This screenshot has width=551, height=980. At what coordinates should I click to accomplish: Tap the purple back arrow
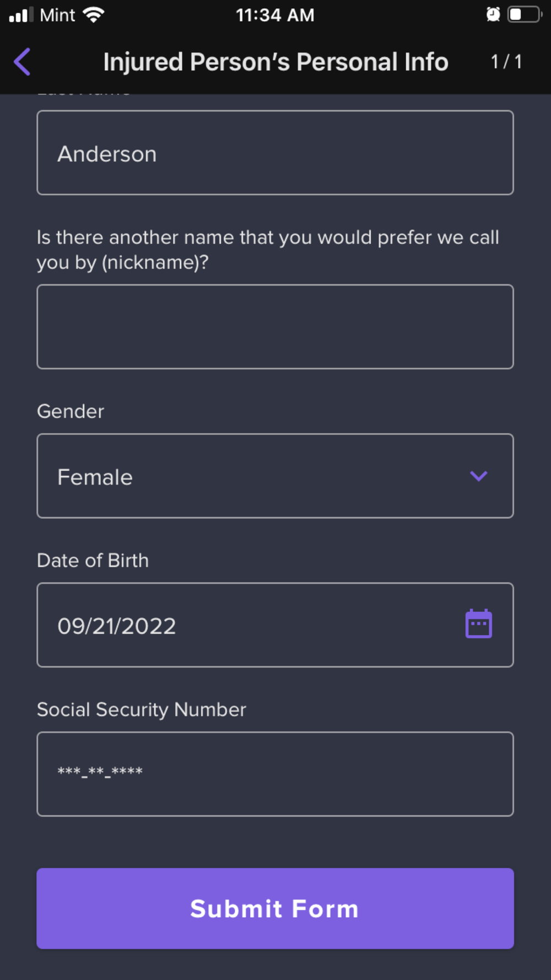point(22,62)
